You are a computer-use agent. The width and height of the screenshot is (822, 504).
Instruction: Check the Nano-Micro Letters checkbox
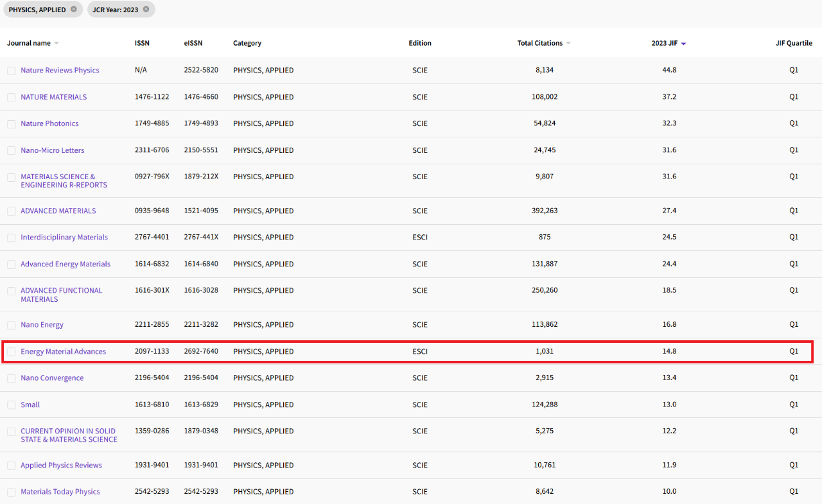tap(12, 150)
